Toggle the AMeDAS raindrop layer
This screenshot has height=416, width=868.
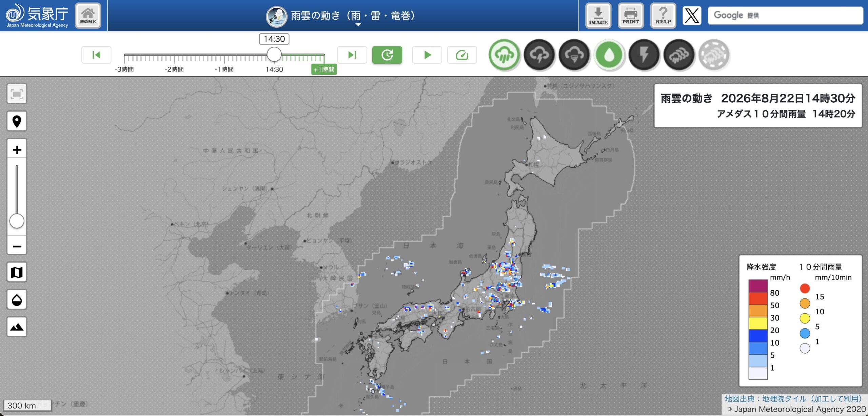click(x=609, y=55)
